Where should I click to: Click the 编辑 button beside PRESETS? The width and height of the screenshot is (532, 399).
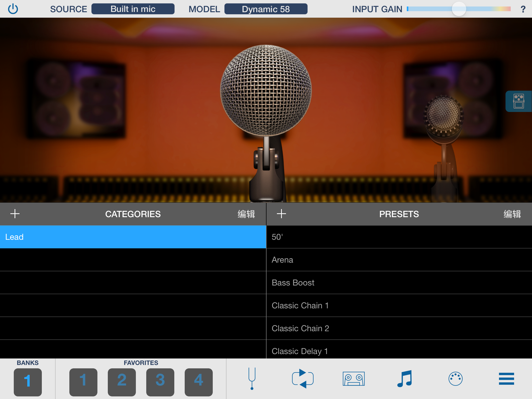512,214
